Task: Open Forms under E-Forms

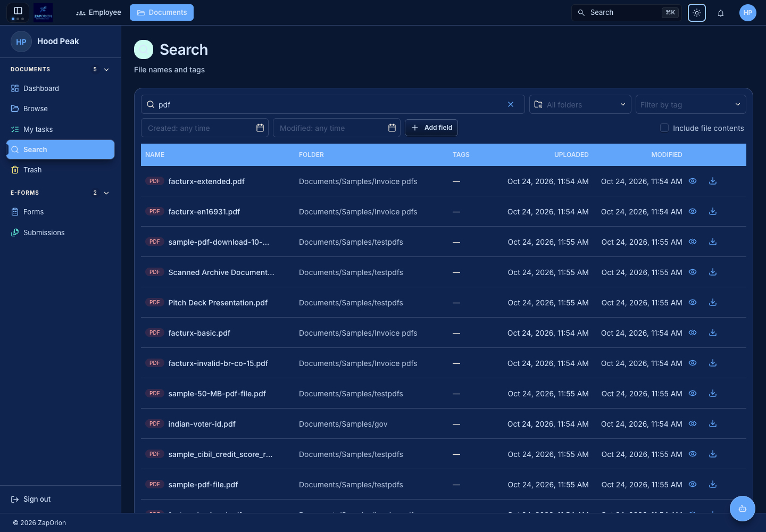Action: click(60, 212)
